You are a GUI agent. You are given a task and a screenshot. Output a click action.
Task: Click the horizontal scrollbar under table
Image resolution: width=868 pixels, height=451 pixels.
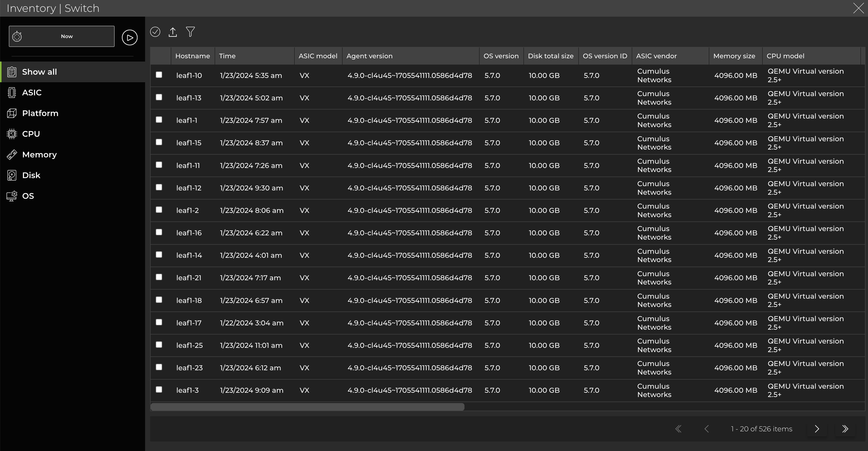coord(307,407)
